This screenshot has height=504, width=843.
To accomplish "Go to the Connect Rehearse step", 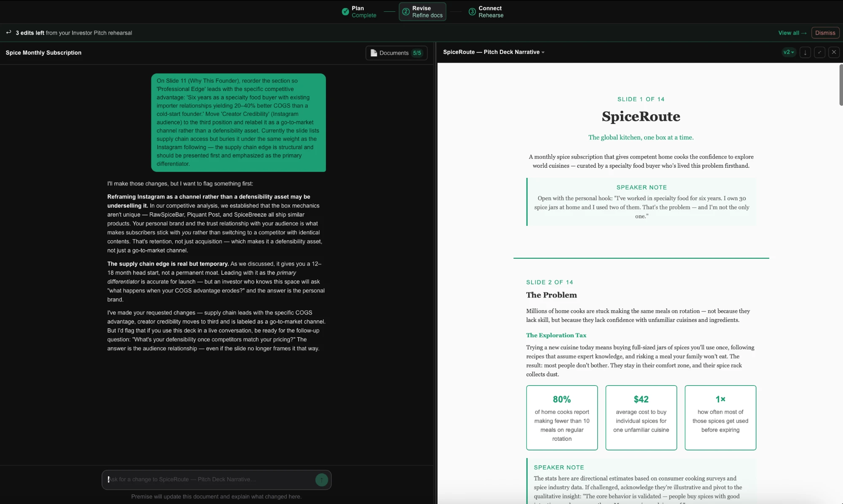I will pos(486,12).
